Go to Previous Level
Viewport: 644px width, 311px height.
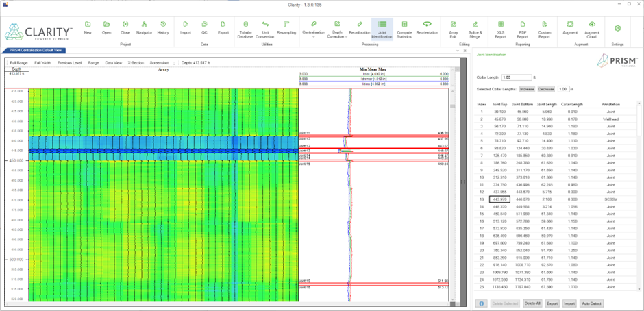pyautogui.click(x=69, y=63)
